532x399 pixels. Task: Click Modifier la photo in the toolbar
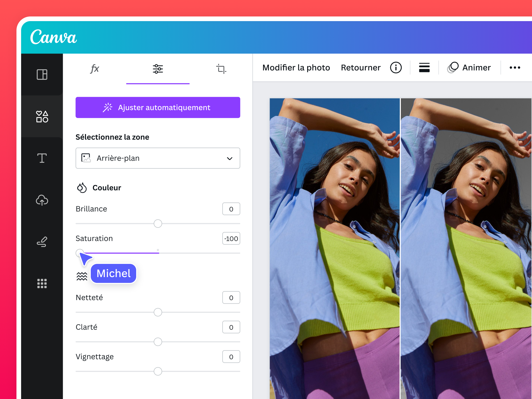pyautogui.click(x=296, y=68)
